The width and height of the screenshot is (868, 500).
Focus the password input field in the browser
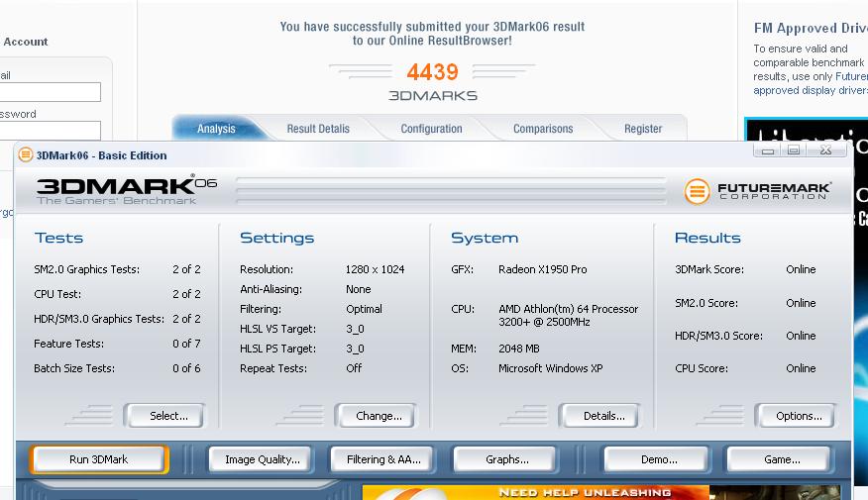(x=50, y=130)
